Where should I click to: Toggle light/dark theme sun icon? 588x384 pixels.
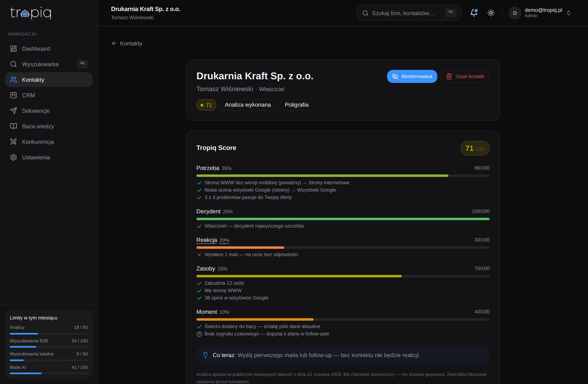pyautogui.click(x=491, y=13)
